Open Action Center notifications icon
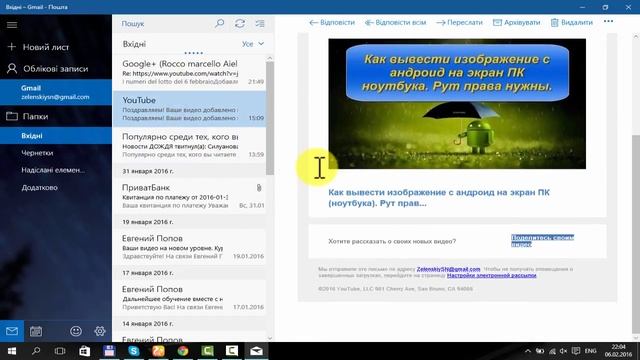Viewport: 640px width, 360px height. [576, 351]
